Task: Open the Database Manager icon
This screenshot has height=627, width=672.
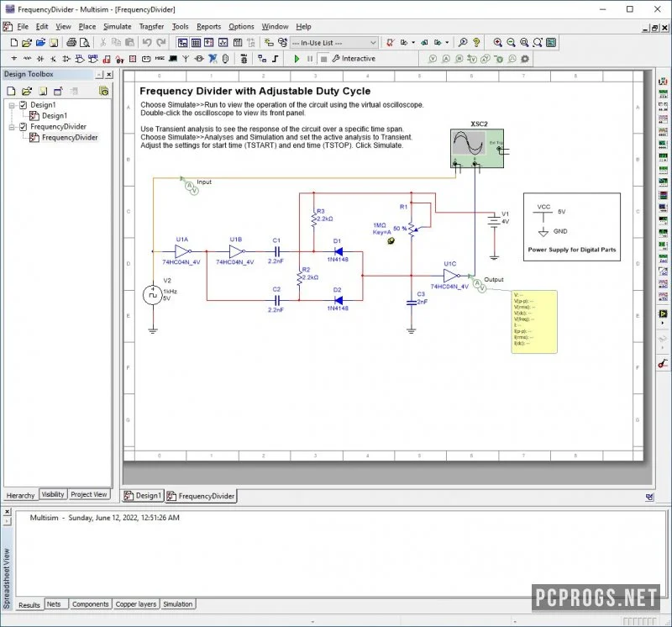Action: click(282, 43)
